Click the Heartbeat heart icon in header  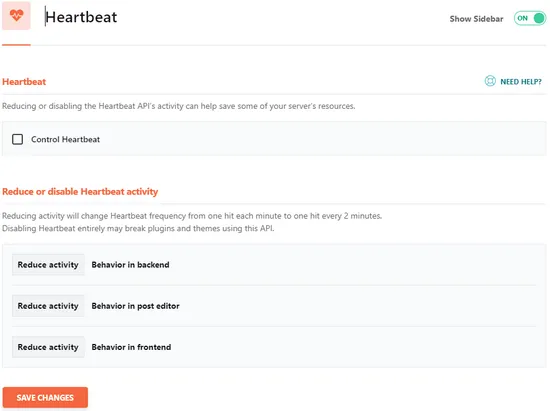16,16
